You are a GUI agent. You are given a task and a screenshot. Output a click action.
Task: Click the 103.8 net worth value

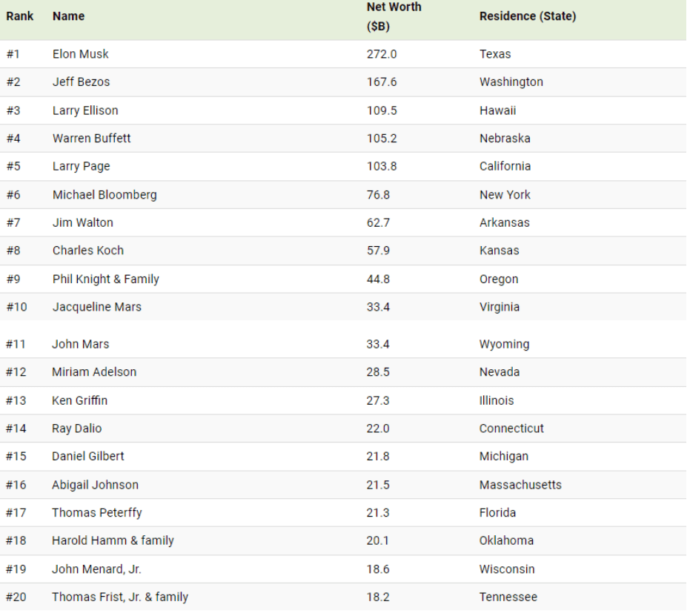pyautogui.click(x=381, y=167)
